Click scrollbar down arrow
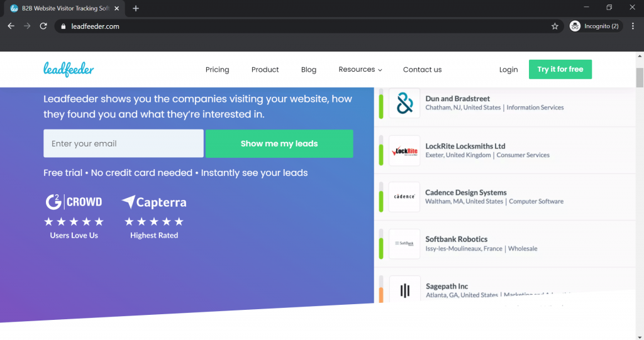The width and height of the screenshot is (644, 340). pyautogui.click(x=640, y=337)
